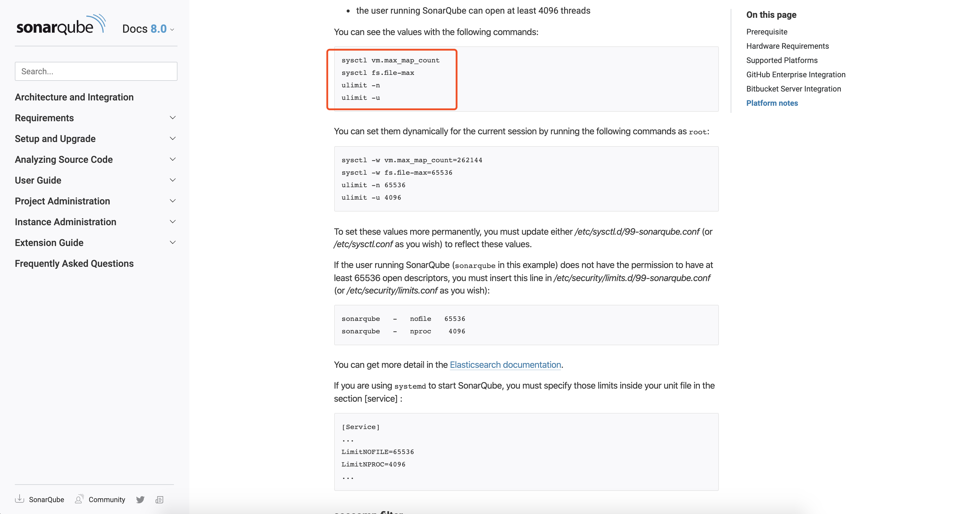This screenshot has height=514, width=980.
Task: Open the Community forum icon
Action: coord(79,499)
